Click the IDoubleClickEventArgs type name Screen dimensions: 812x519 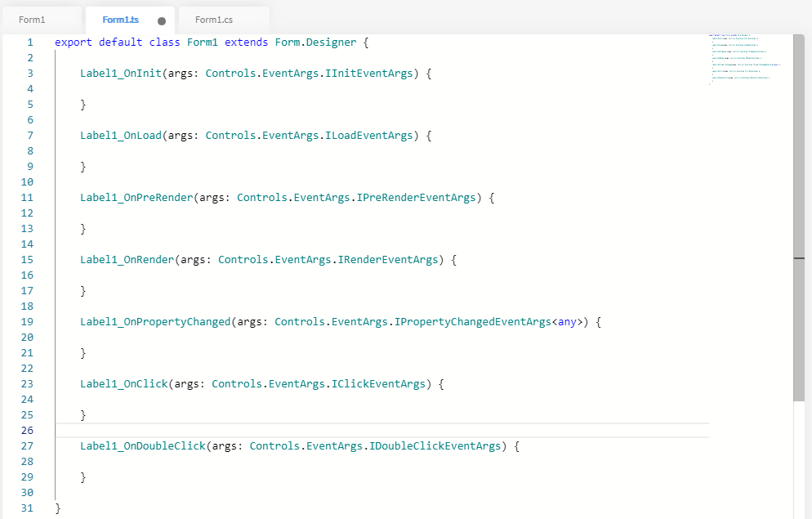[435, 446]
